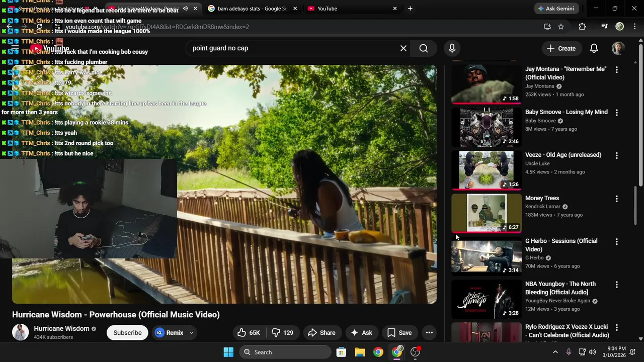The height and width of the screenshot is (362, 644).
Task: Open options for Jay Montana 'Remember Me' video
Action: [616, 70]
